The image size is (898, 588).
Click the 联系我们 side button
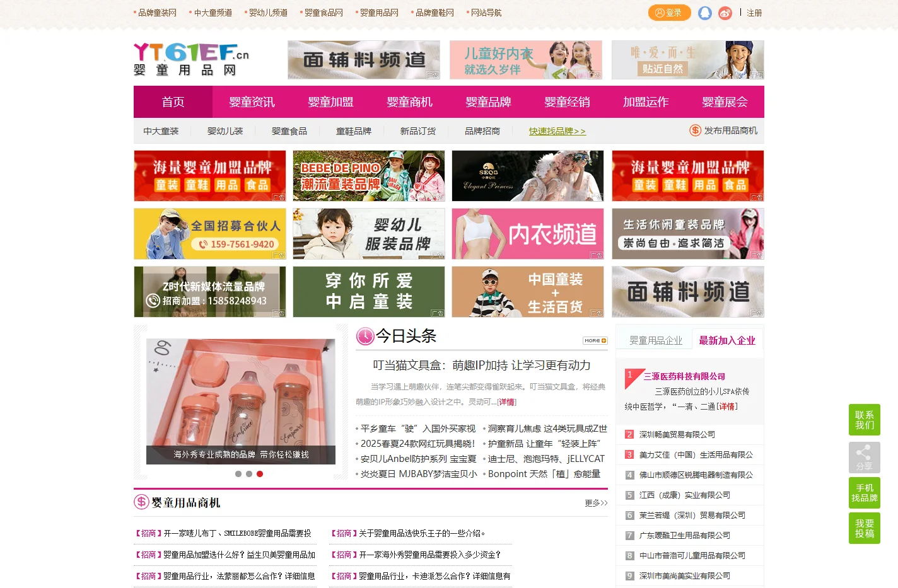(865, 420)
